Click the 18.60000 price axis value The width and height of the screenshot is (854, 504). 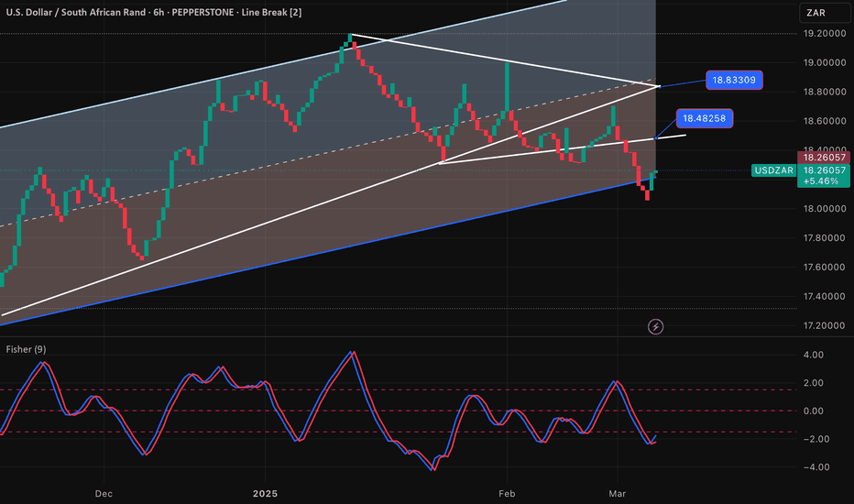coord(824,121)
